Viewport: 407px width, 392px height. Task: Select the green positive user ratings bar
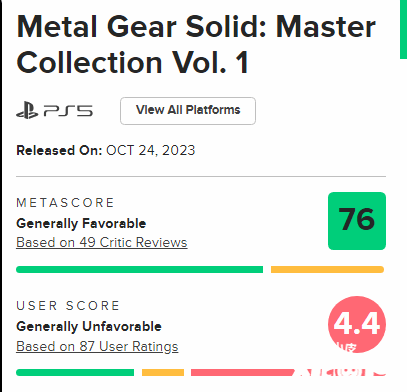[x=75, y=372]
